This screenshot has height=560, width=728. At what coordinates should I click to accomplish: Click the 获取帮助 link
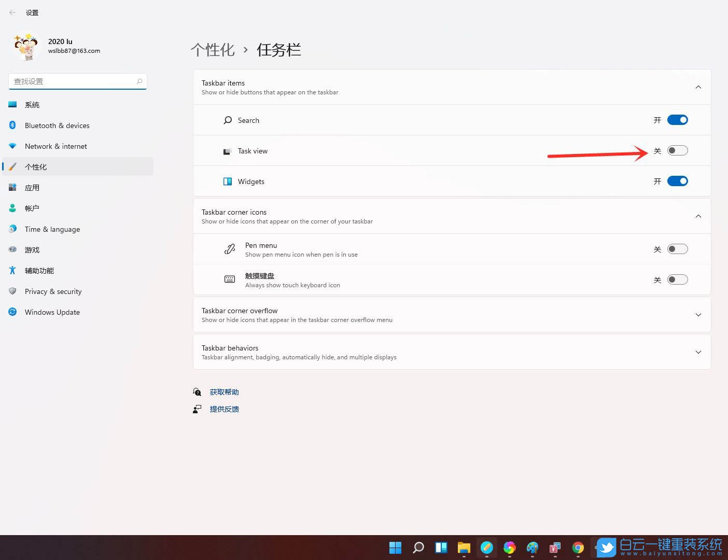tap(224, 391)
